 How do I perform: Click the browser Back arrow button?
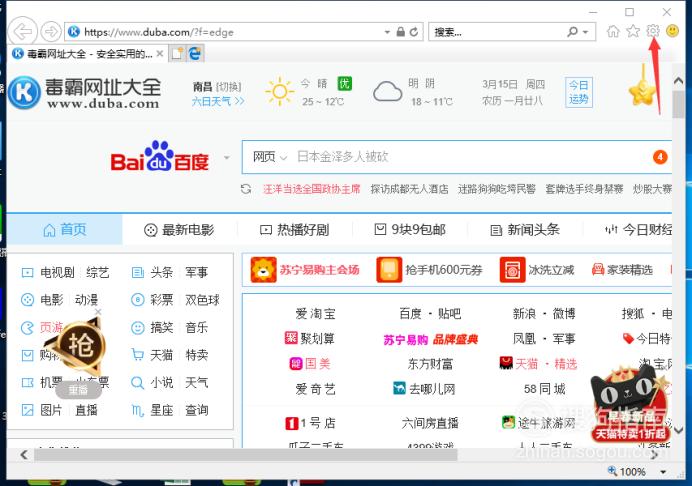click(23, 31)
